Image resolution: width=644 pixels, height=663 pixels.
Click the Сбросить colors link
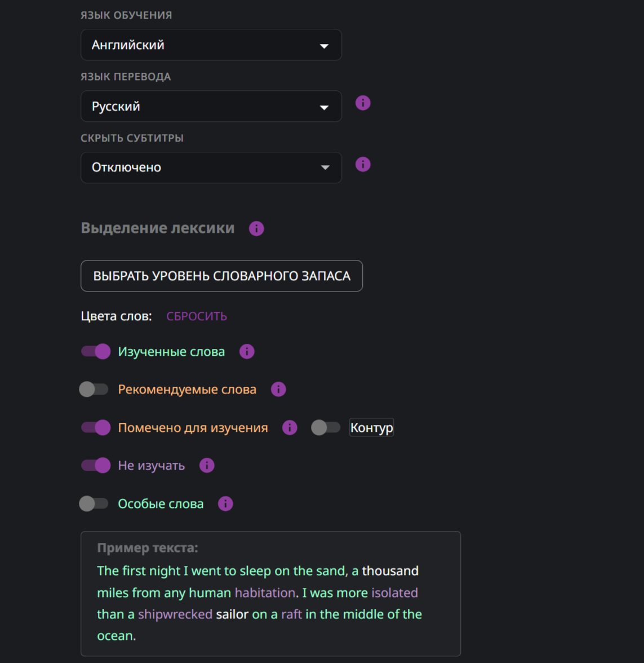pyautogui.click(x=197, y=316)
